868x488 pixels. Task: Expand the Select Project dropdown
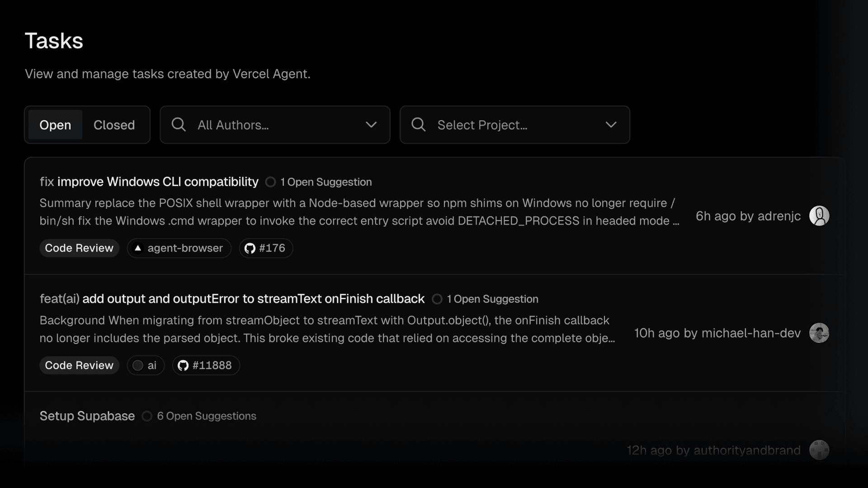click(x=514, y=125)
